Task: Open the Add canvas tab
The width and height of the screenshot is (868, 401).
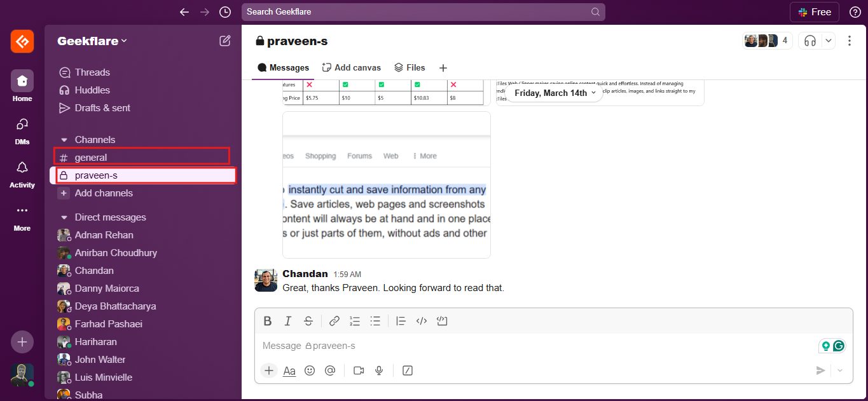Action: 352,67
